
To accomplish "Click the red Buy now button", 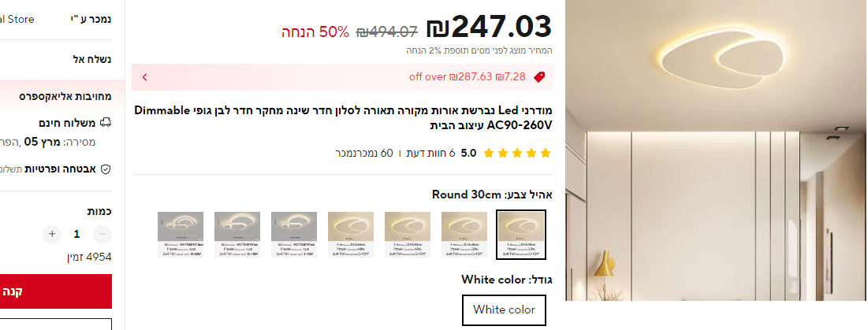I will point(56,291).
